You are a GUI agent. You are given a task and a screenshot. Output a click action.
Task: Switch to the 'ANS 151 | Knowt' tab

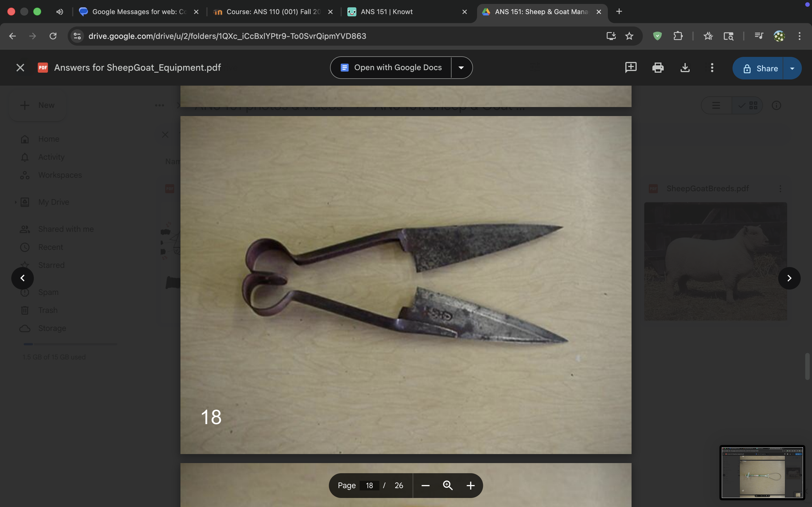(387, 11)
